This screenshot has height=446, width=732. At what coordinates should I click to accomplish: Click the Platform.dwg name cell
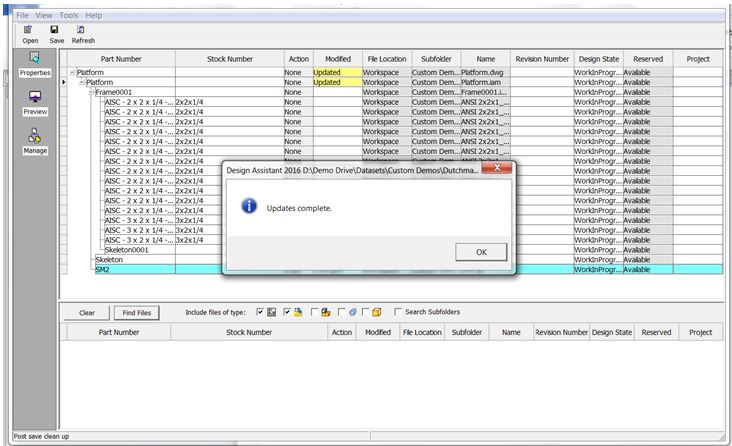tap(486, 72)
